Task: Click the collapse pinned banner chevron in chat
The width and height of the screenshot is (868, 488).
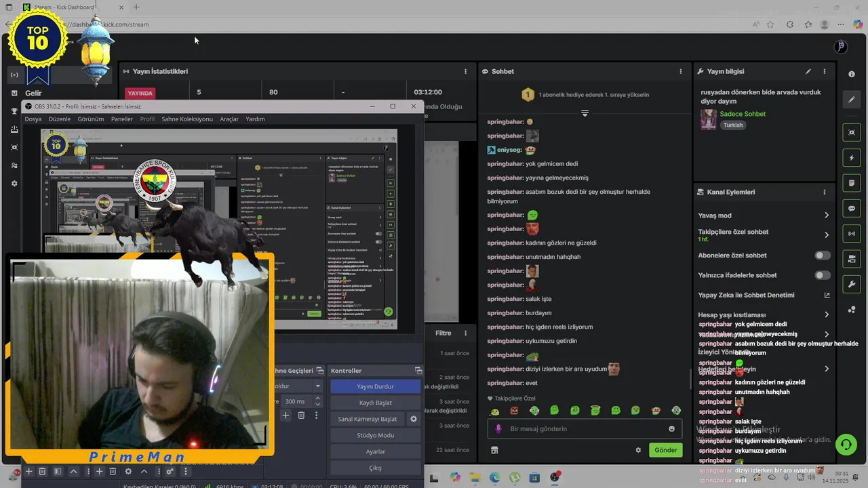Action: (x=585, y=113)
